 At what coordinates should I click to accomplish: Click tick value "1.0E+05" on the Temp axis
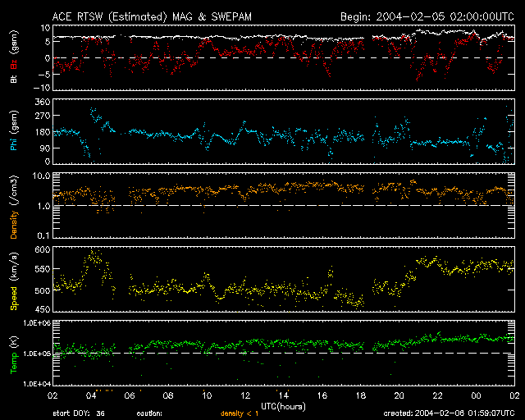pyautogui.click(x=37, y=354)
